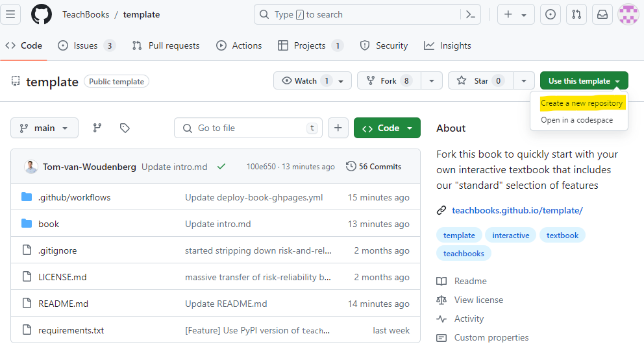Switch to the Code tab
Image resolution: width=644 pixels, height=349 pixels.
24,45
